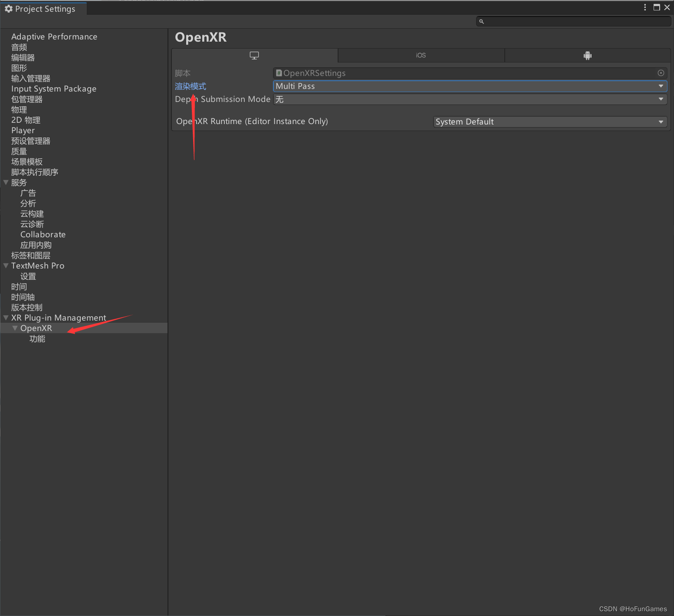This screenshot has width=674, height=616.
Task: Select 标签和图层 settings category
Action: [31, 256]
